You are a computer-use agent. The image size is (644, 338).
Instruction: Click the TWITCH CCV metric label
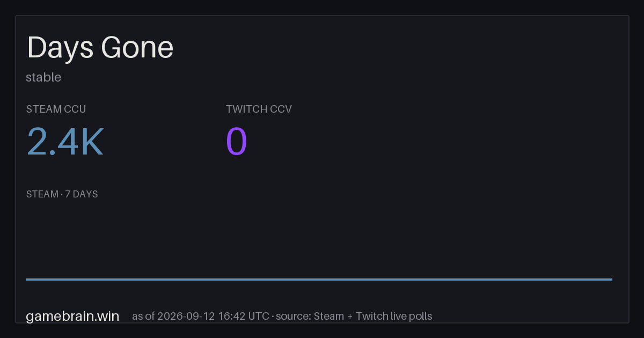259,109
